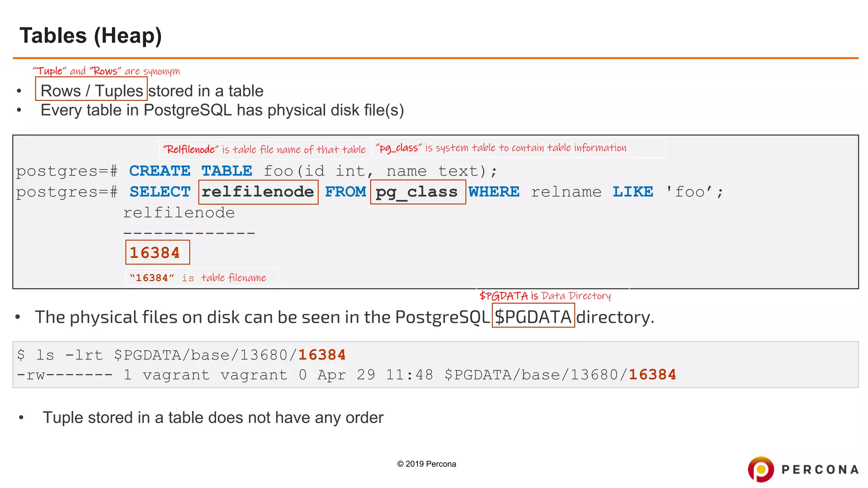The image size is (868, 488).
Task: Click the red "Tuple and Rows are synonym" note
Action: [x=106, y=71]
